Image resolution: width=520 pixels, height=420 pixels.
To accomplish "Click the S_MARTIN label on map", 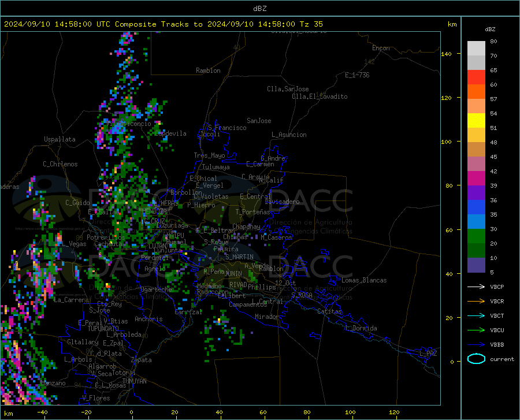I will click(x=239, y=257).
